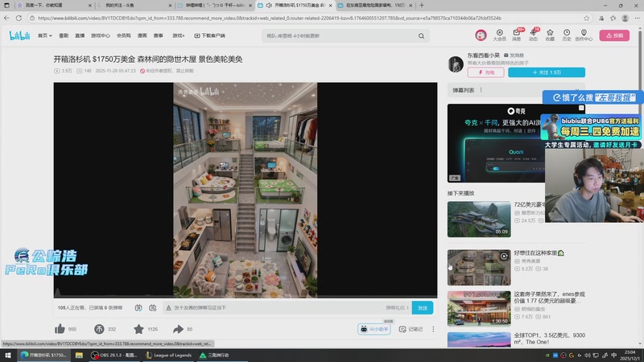Click 发送 to send danmaku

(422, 308)
